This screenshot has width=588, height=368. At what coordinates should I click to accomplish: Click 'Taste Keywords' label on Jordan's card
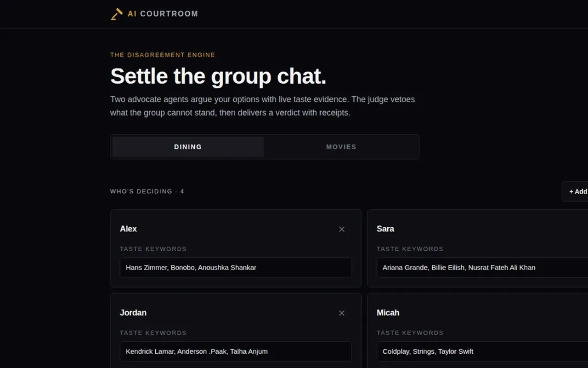[153, 333]
